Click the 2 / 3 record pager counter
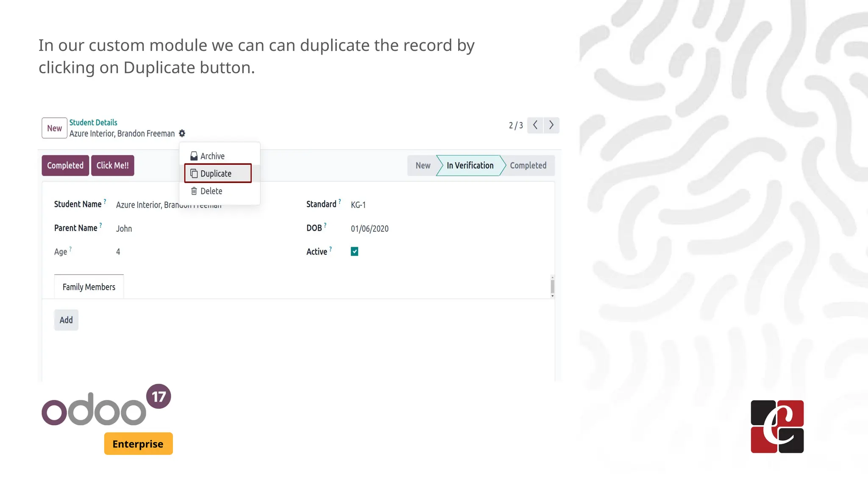The height and width of the screenshot is (488, 868). [x=516, y=125]
